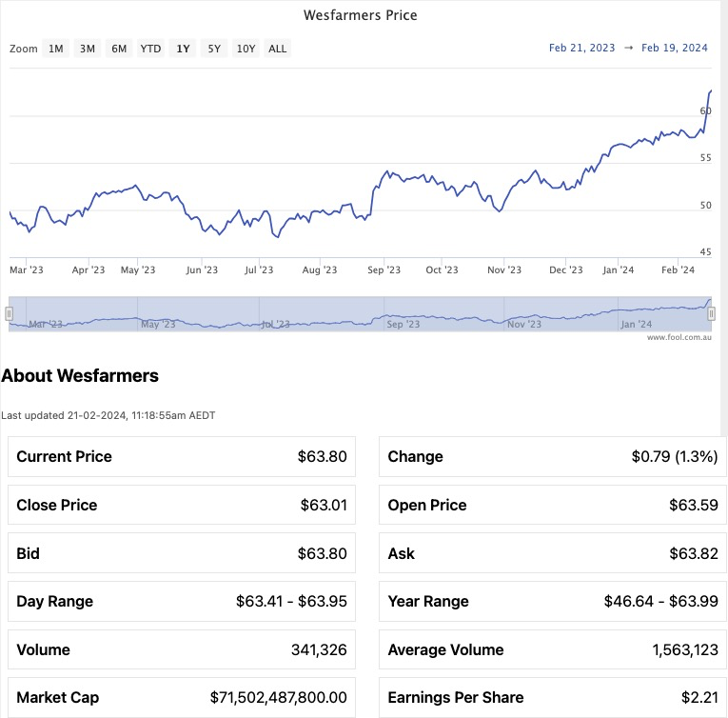Click the 45 y-axis price label
Viewport: 728px width, 718px height.
click(706, 252)
